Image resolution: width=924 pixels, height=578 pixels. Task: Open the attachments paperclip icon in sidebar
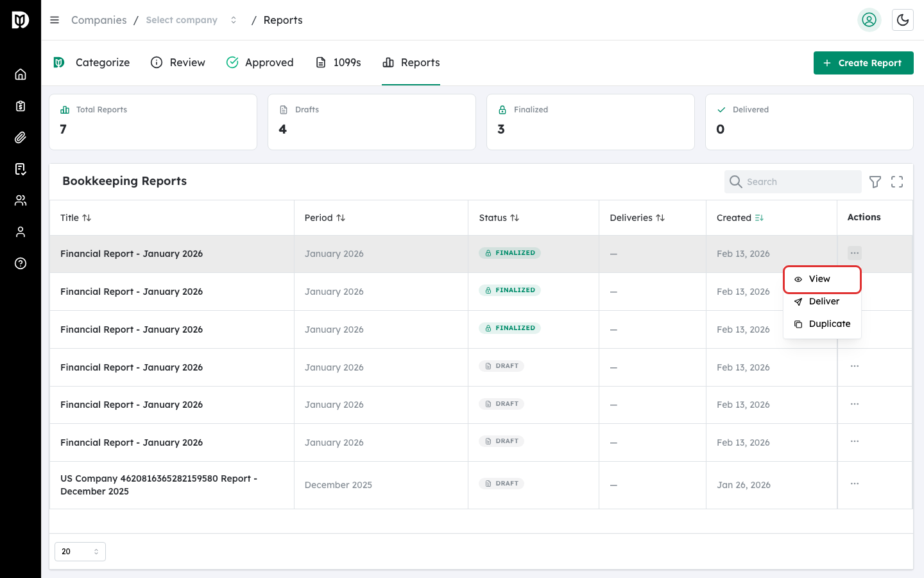[x=21, y=137]
